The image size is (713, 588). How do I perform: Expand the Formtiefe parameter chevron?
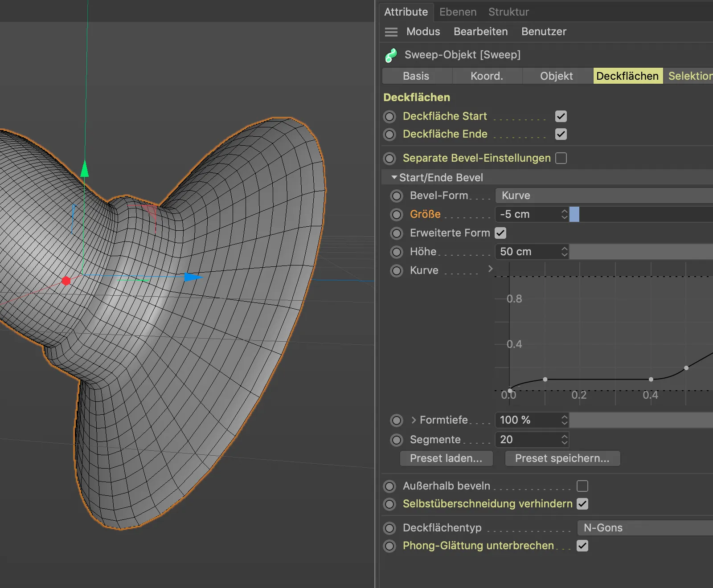pos(414,420)
